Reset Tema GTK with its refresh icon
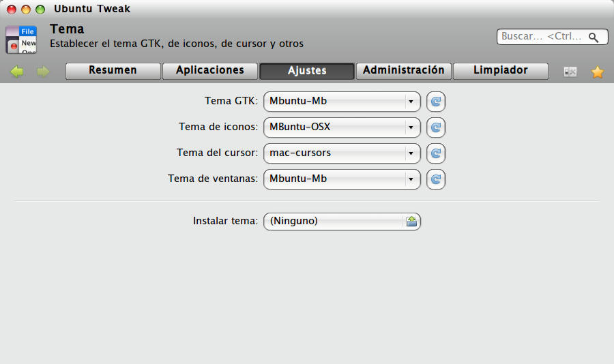Image resolution: width=614 pixels, height=364 pixels. point(436,102)
